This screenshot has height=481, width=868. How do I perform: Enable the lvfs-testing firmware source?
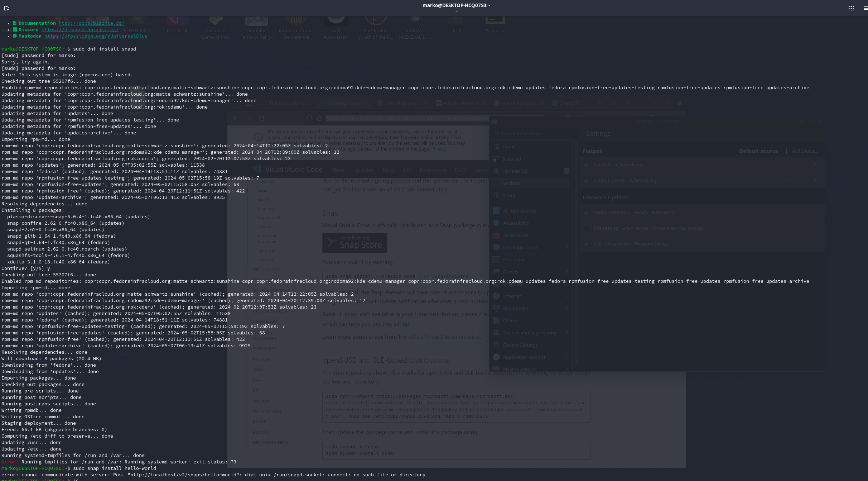tap(586, 228)
